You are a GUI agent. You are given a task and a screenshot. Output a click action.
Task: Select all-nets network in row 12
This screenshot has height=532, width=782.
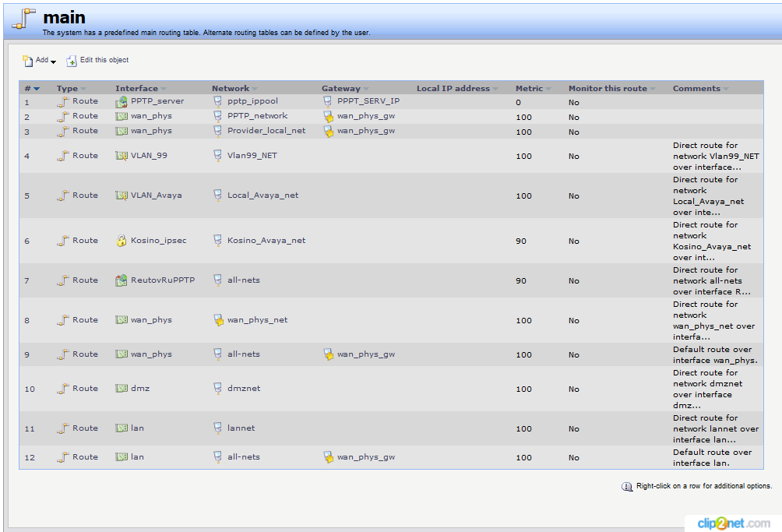243,456
